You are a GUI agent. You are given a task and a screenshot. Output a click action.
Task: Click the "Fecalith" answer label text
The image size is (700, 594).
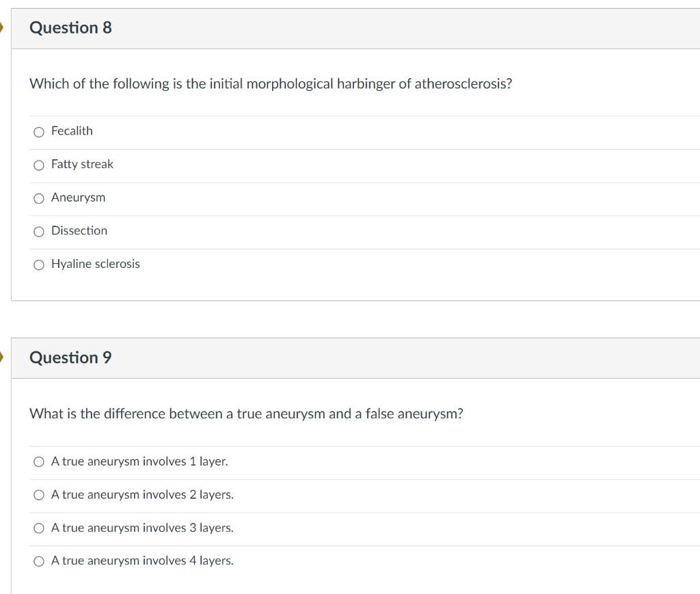click(x=72, y=131)
